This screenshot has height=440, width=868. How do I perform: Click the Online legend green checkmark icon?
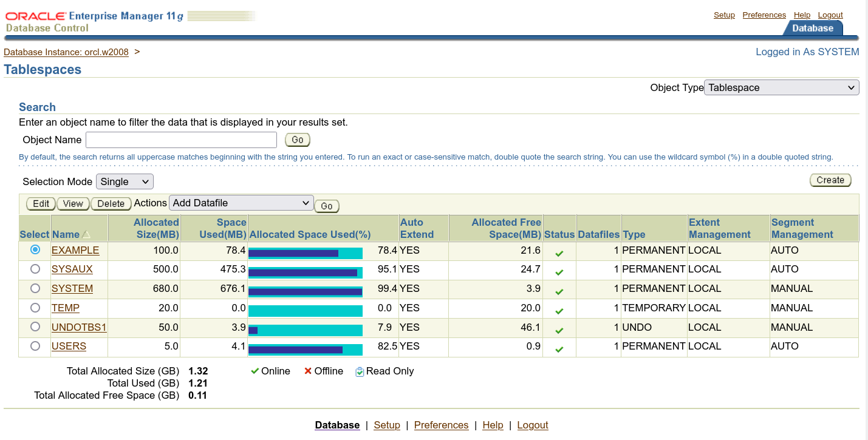pos(255,371)
